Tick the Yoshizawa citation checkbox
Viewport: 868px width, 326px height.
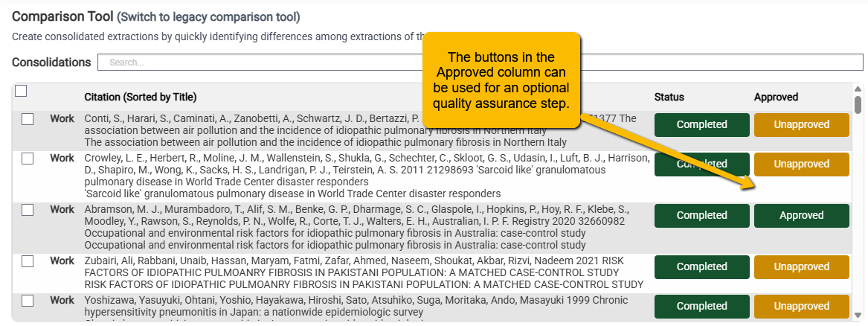(x=28, y=301)
